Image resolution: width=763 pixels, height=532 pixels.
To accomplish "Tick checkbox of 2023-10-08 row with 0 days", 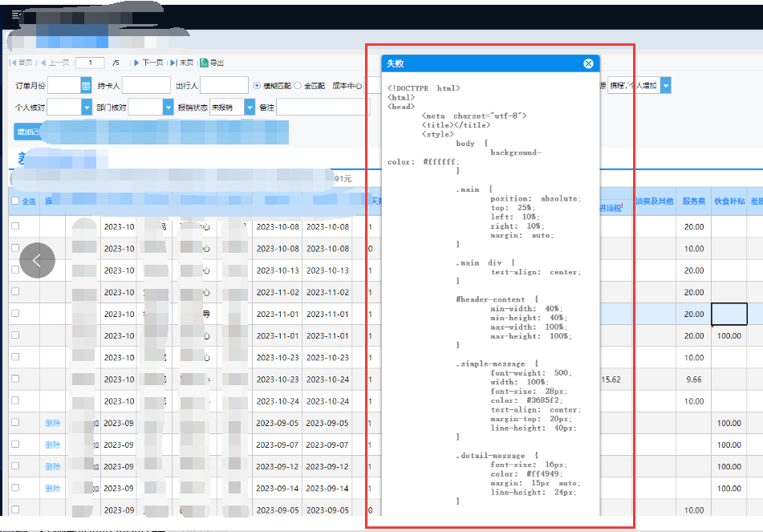I will 15,248.
